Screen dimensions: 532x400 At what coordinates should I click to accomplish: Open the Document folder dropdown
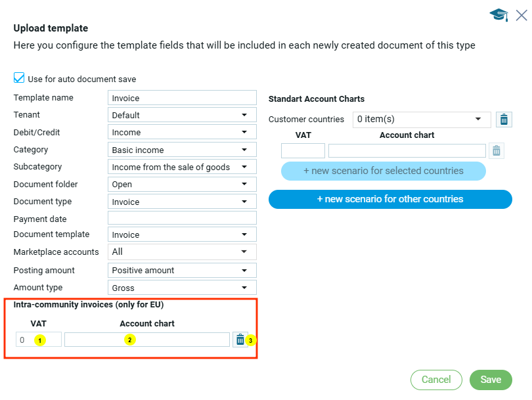click(182, 185)
